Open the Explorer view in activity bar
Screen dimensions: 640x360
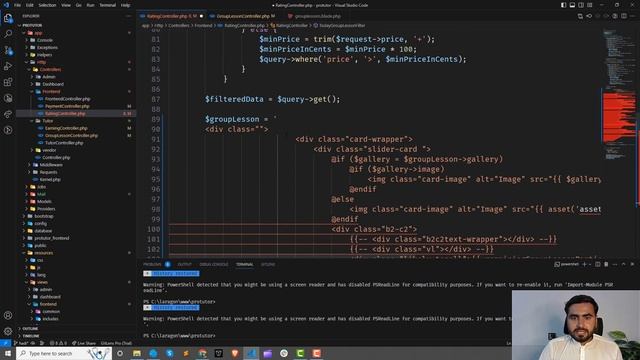[8, 18]
